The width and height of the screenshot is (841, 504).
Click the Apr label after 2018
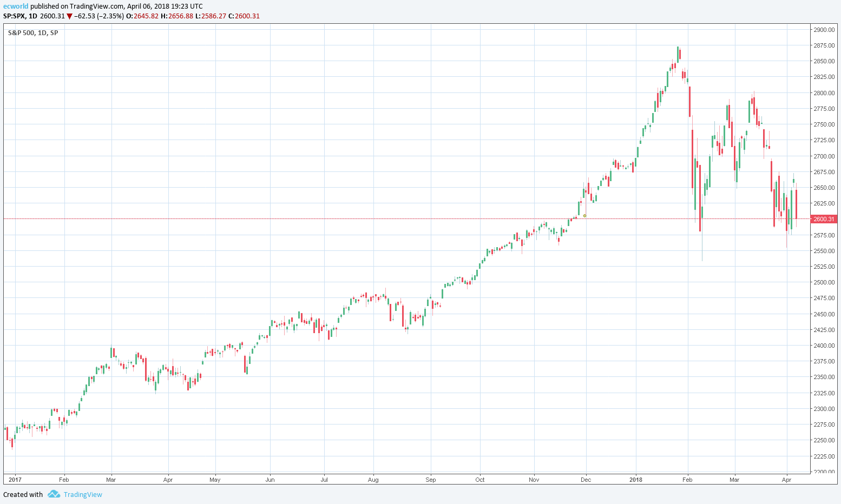pos(787,480)
